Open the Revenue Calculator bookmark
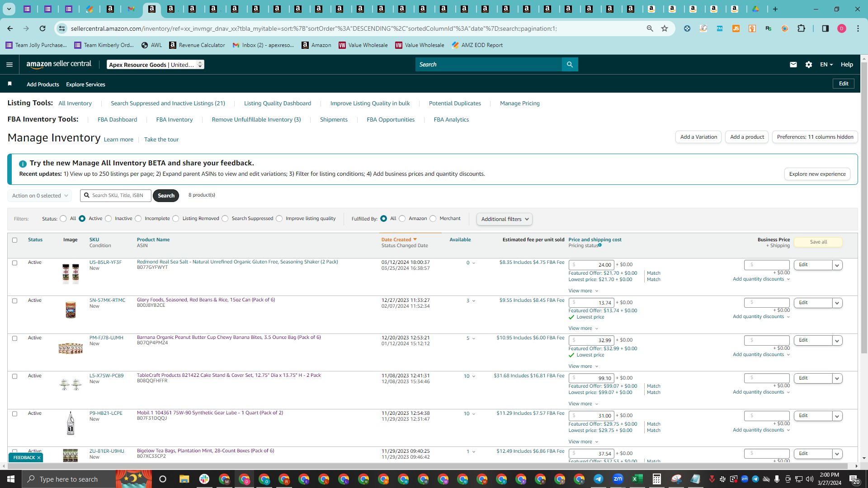 (197, 45)
